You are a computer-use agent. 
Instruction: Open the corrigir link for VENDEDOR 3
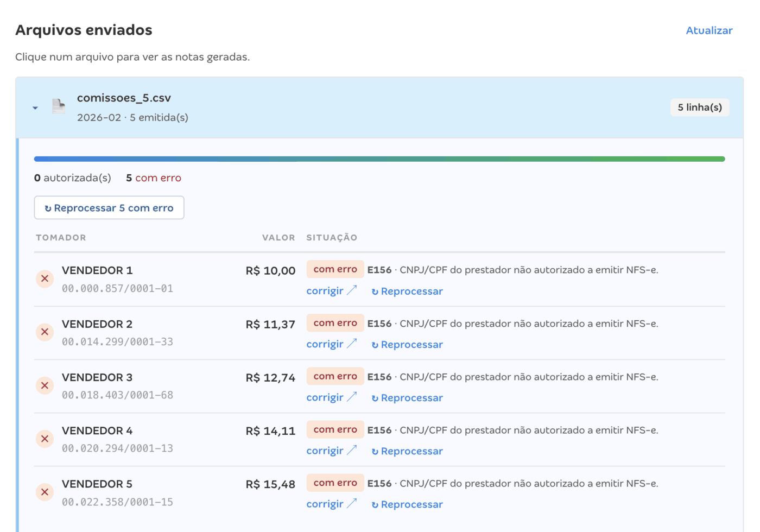point(332,397)
